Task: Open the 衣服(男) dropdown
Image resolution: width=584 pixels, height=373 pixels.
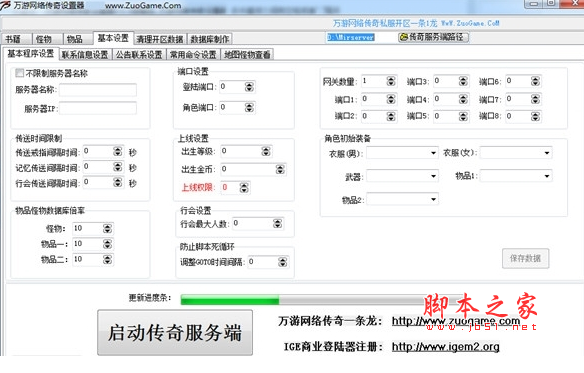Action: pyautogui.click(x=433, y=153)
